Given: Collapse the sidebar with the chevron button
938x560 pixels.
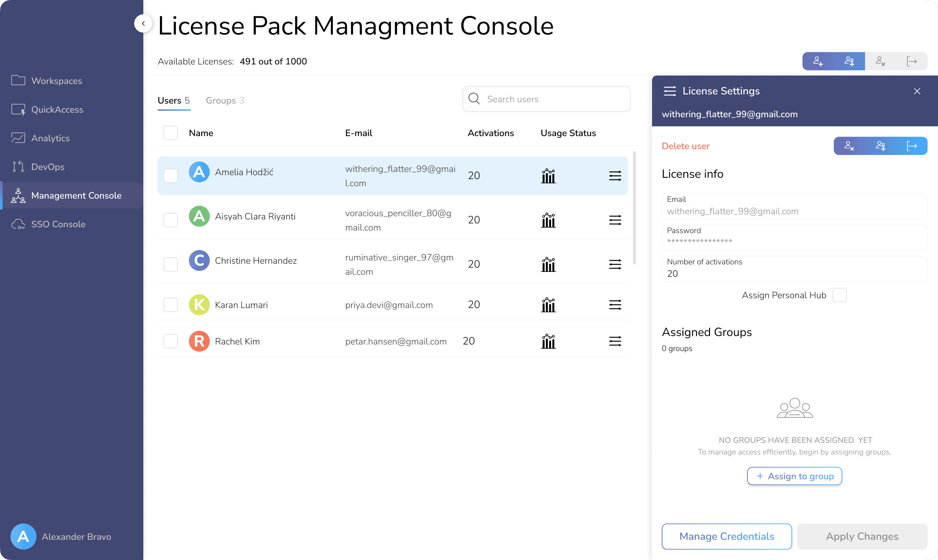Looking at the screenshot, I should click(143, 23).
